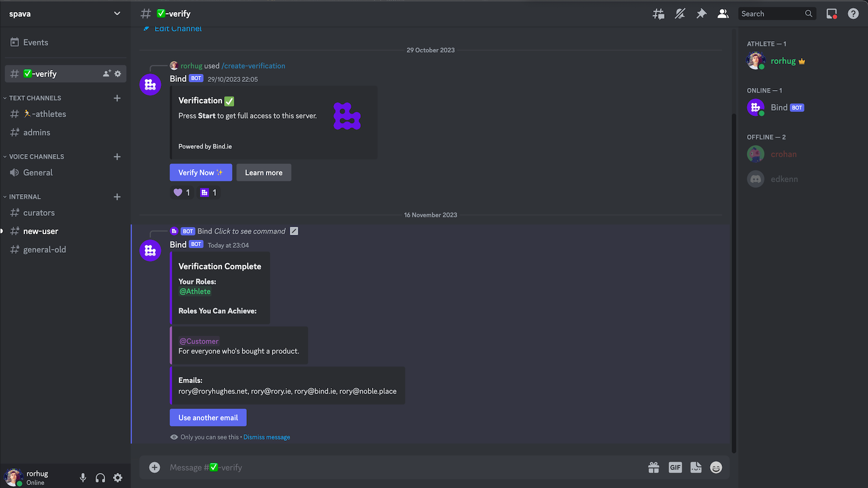Click the Verify Now button
868x488 pixels.
pyautogui.click(x=201, y=172)
